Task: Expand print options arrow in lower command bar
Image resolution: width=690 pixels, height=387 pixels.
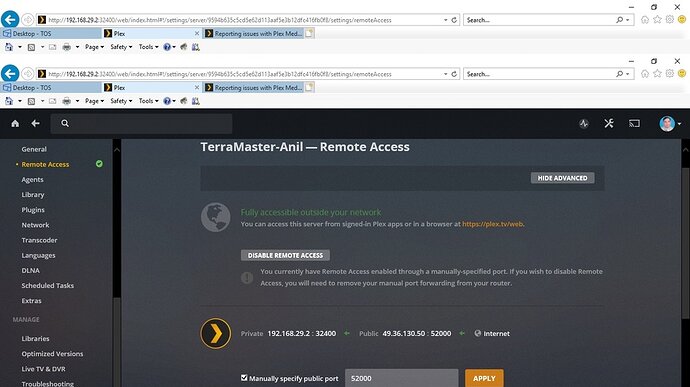Action: coord(77,101)
